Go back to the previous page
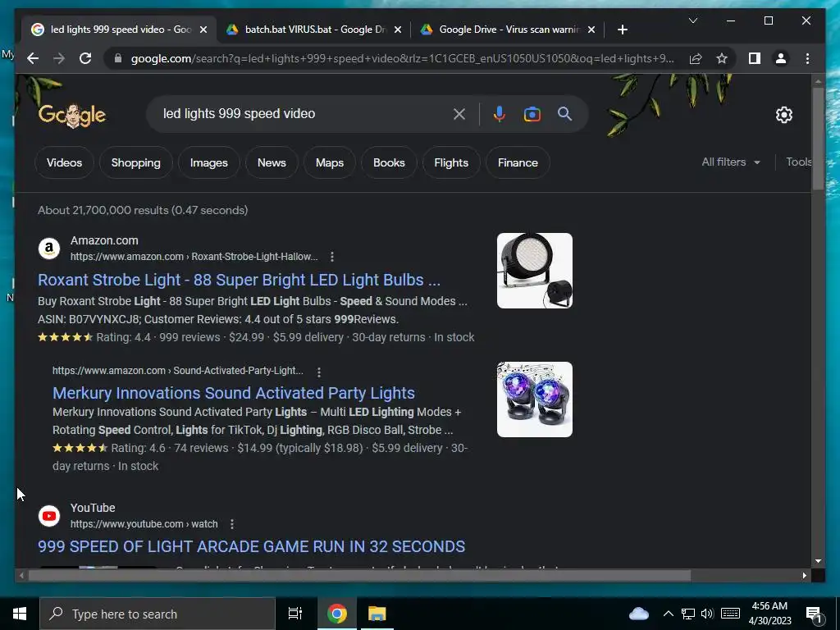840x630 pixels. [x=33, y=58]
